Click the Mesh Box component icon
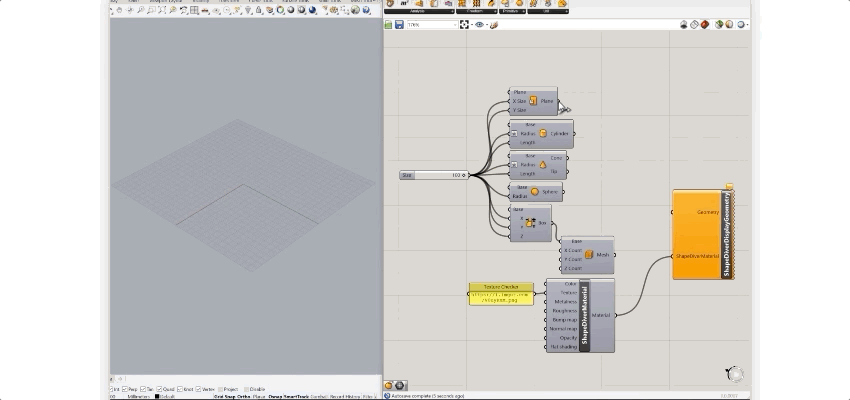This screenshot has height=400, width=850. click(587, 255)
